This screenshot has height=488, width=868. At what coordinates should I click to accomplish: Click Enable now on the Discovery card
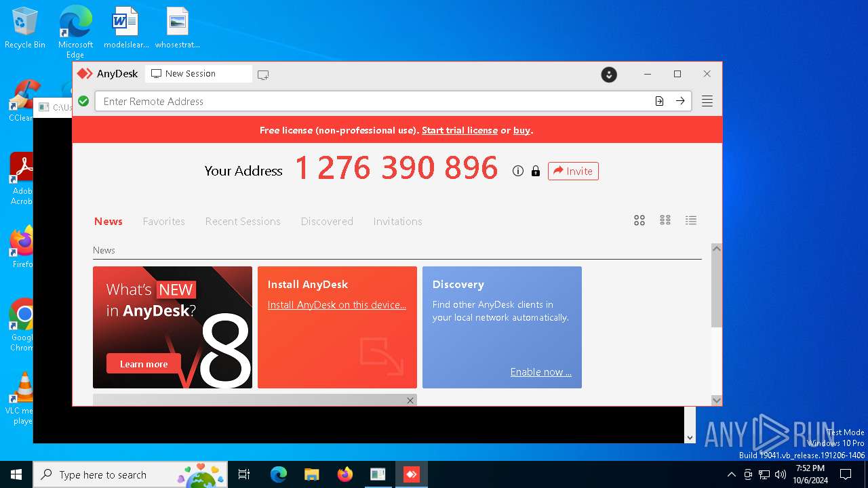pyautogui.click(x=541, y=372)
